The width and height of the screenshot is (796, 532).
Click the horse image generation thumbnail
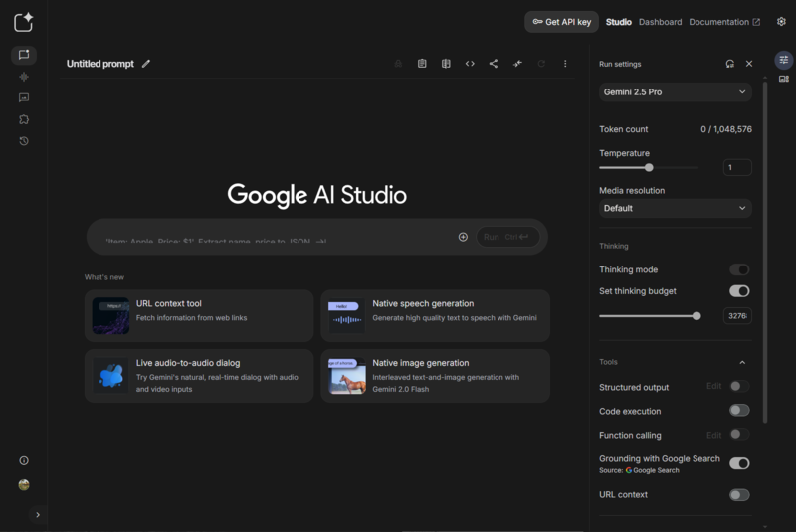click(x=347, y=376)
